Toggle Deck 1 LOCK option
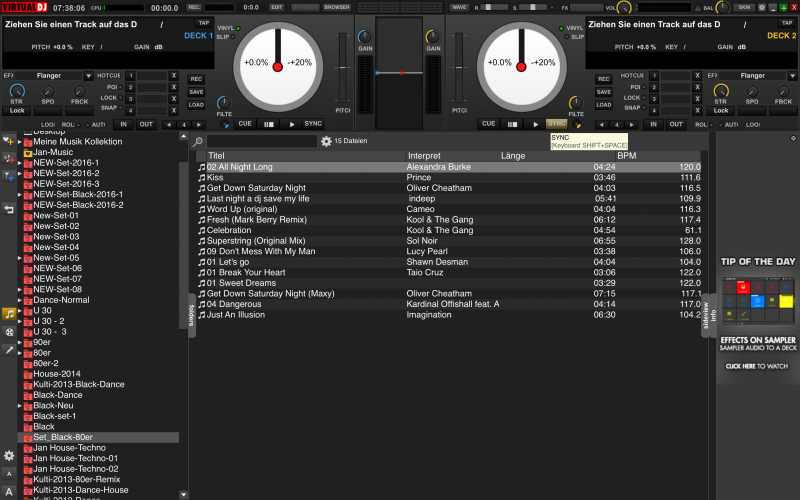Screen dimensions: 800x500 pyautogui.click(x=111, y=97)
